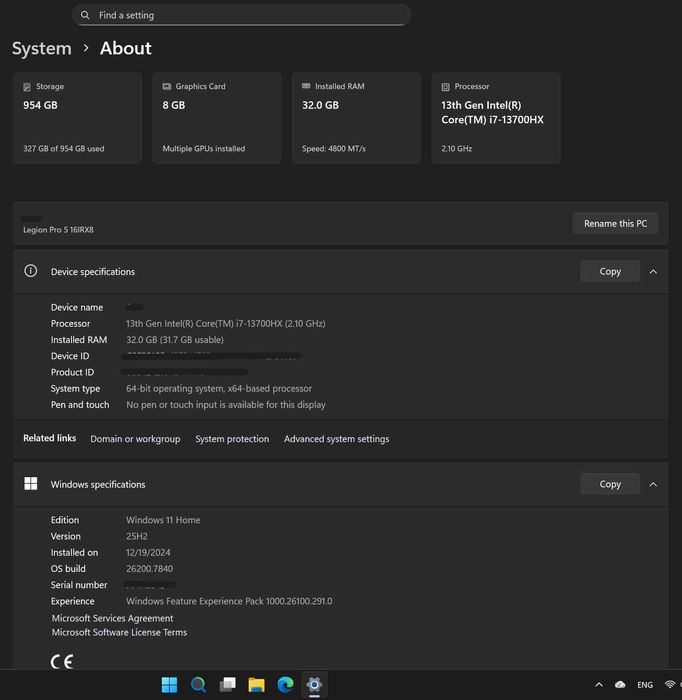Image resolution: width=682 pixels, height=700 pixels.
Task: Select version value 25H2
Action: pos(137,536)
